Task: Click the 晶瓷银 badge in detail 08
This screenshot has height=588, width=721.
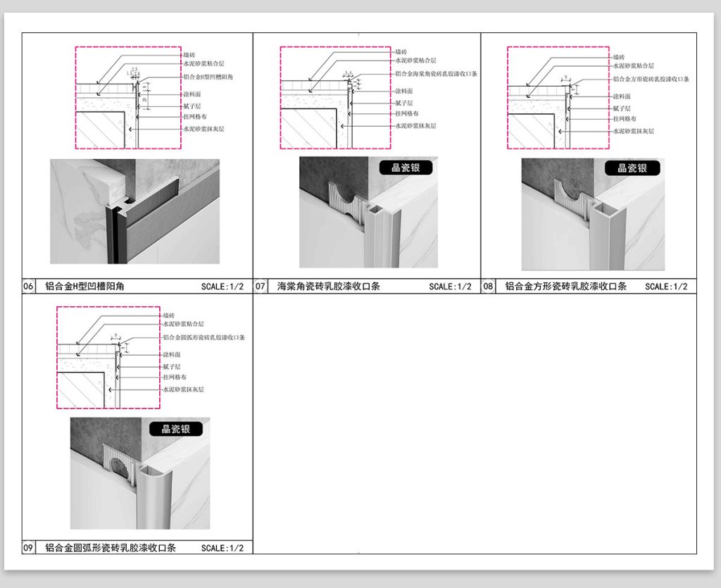Action: pyautogui.click(x=632, y=168)
